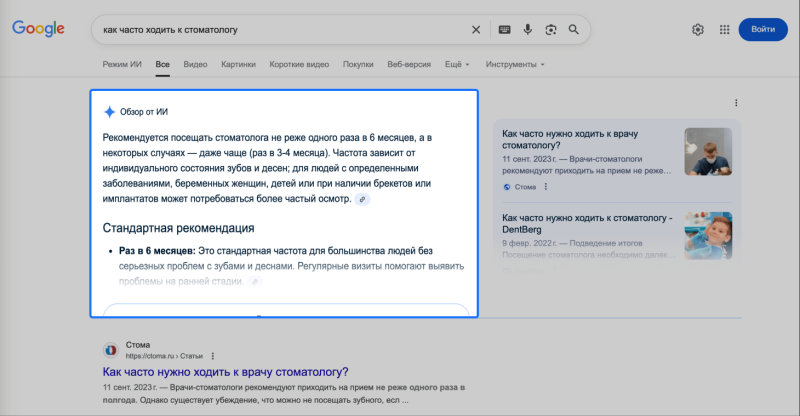Click source link chip after first paragraph
Image resolution: width=800 pixels, height=416 pixels.
click(363, 200)
